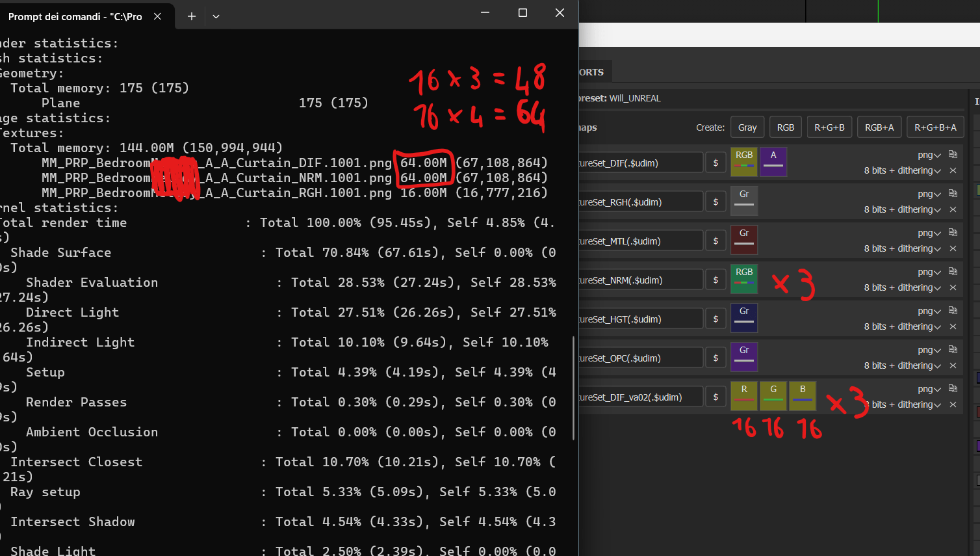Image resolution: width=980 pixels, height=556 pixels.
Task: Select the purple Gr swatch of OPC
Action: tap(744, 357)
